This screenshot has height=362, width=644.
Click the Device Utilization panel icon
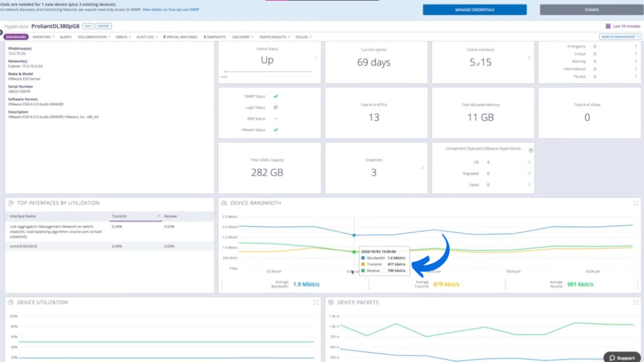pyautogui.click(x=11, y=302)
